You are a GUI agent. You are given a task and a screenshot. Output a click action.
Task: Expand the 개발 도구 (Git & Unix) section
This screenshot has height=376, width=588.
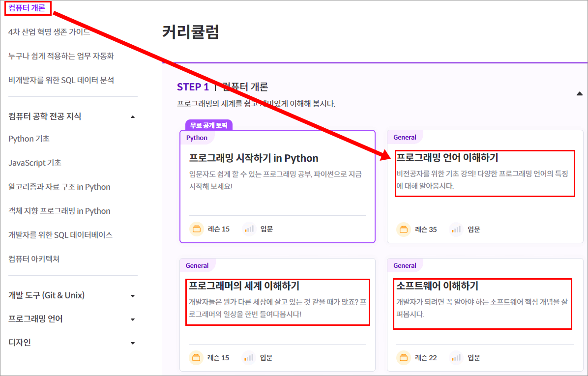[132, 296]
